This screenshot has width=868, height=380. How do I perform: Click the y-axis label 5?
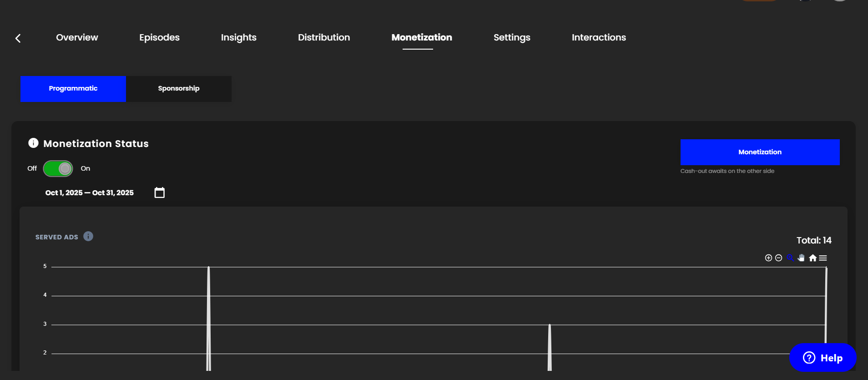pyautogui.click(x=45, y=266)
